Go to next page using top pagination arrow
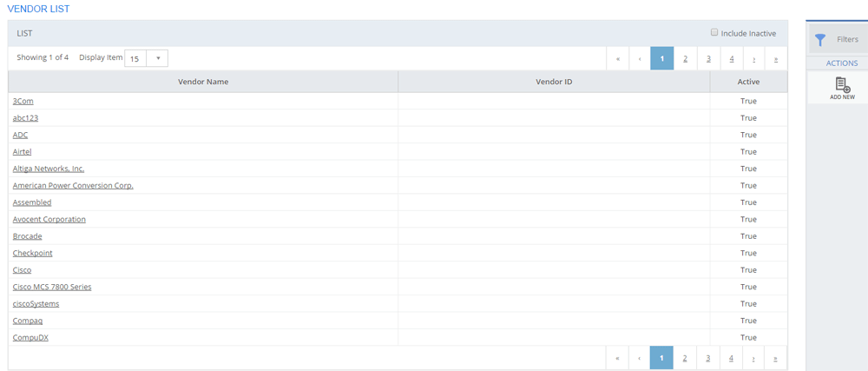 753,59
